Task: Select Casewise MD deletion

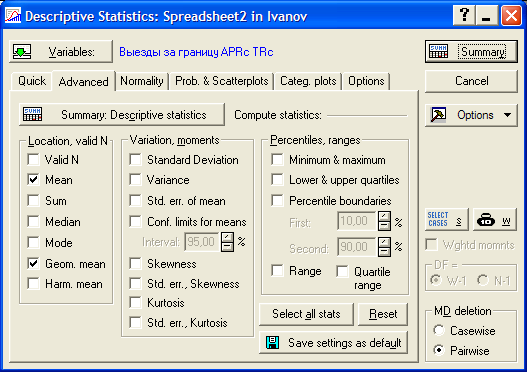Action: (x=439, y=330)
